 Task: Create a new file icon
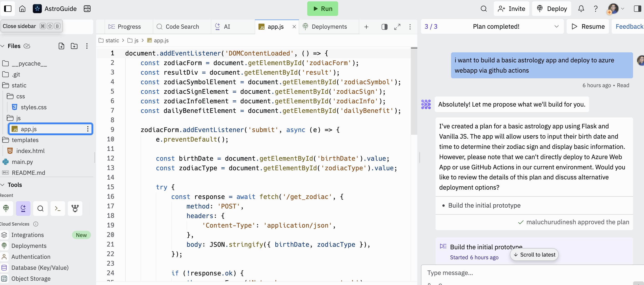pyautogui.click(x=61, y=46)
